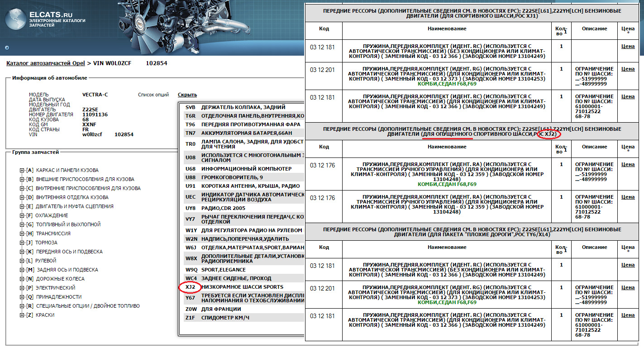644x348 pixels.
Task: Open the Передняя ось и подвеска category
Action: pos(69,252)
